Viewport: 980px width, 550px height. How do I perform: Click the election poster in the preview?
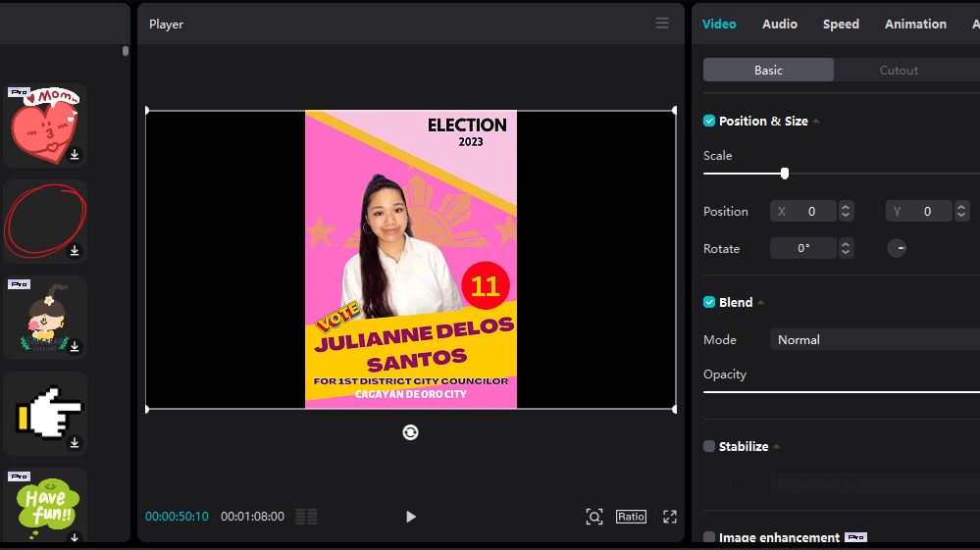tap(411, 259)
